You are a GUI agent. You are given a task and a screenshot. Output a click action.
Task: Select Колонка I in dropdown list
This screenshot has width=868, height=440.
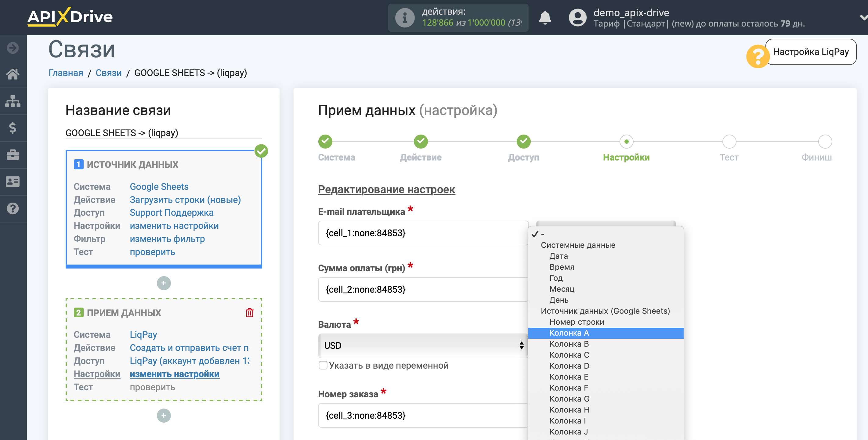click(606, 421)
